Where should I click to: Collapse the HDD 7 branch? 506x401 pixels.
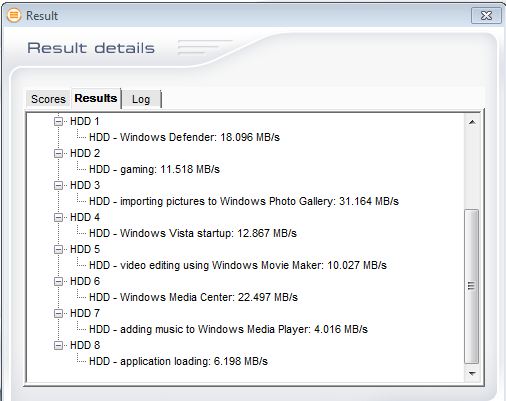(58, 313)
